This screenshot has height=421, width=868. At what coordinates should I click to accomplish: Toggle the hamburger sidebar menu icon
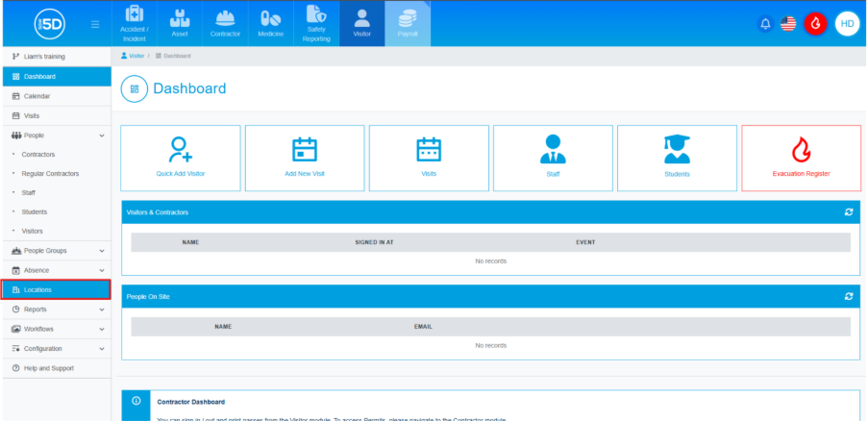coord(95,24)
